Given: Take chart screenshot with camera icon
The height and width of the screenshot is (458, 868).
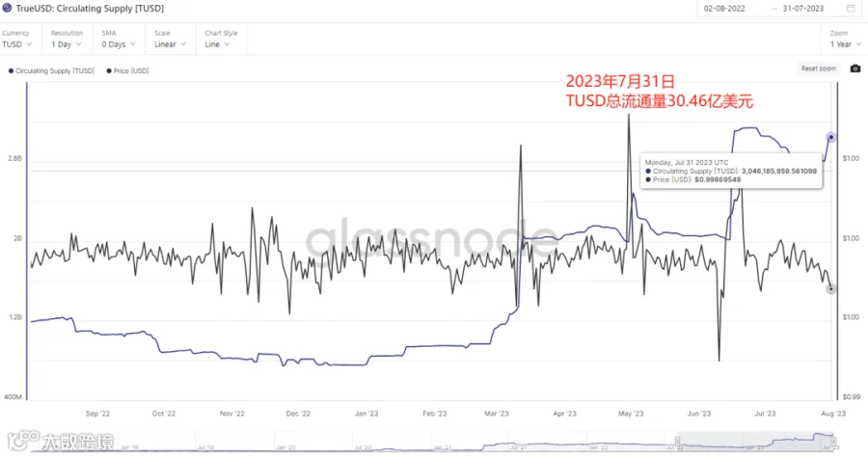Looking at the screenshot, I should coord(855,68).
